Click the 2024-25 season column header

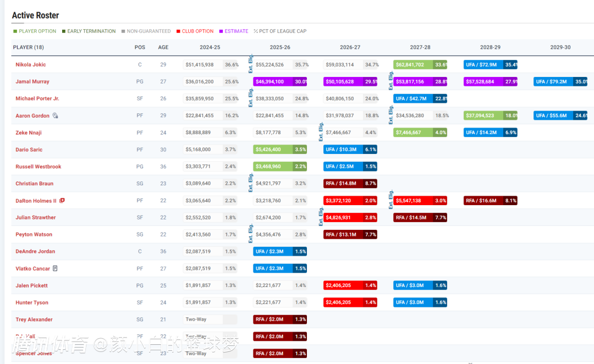coord(210,47)
